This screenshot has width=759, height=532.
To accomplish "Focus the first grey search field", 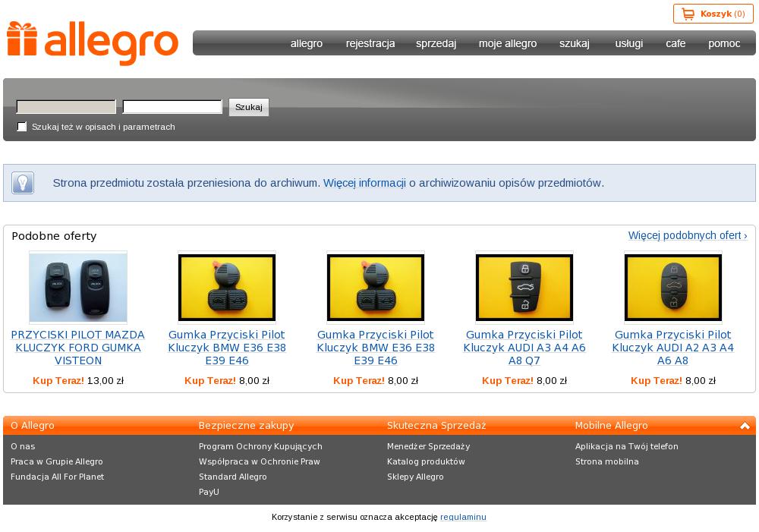I will 66,106.
